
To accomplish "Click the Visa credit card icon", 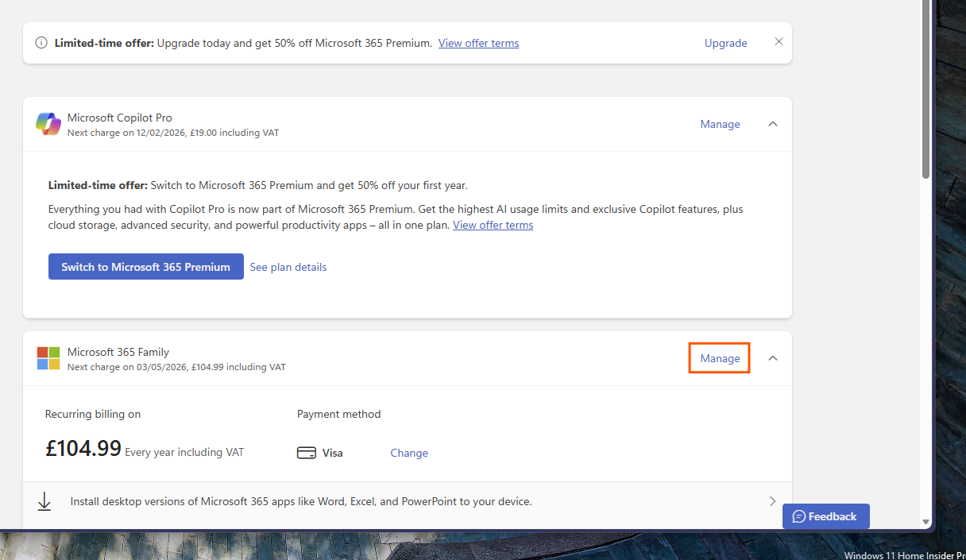I will click(x=306, y=453).
